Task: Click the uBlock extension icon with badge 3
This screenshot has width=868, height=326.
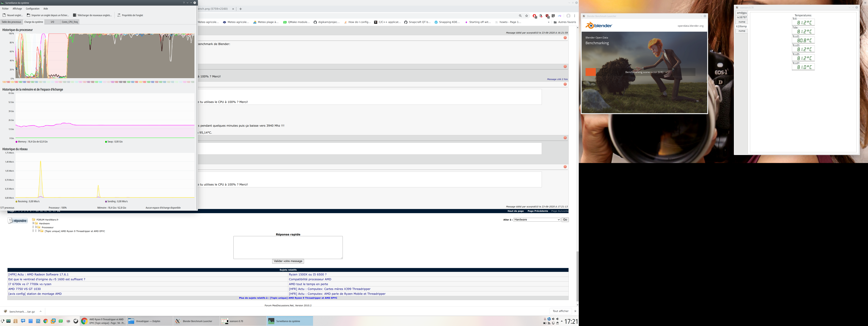Action: coord(547,16)
